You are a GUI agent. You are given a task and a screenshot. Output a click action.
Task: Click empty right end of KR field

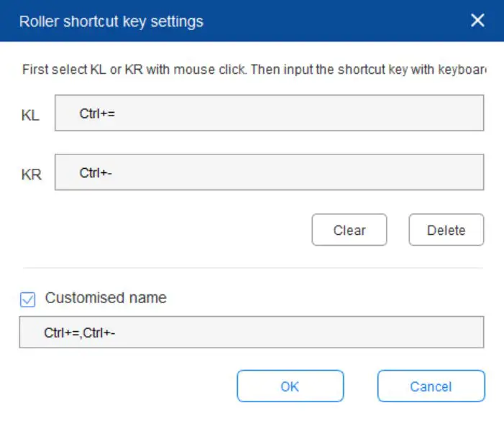pos(453,172)
